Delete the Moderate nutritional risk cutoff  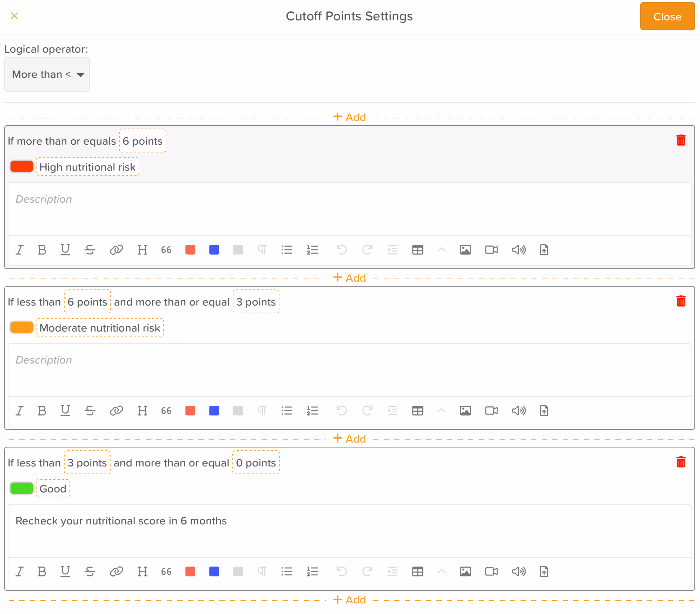681,301
